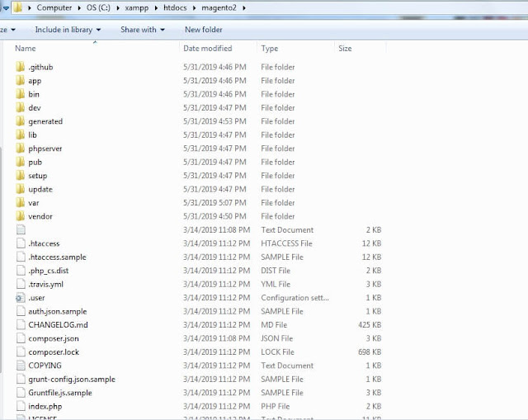Screen dimensions: 528x420
Task: Select the grunt-config.json.sample file name
Action: pos(72,380)
